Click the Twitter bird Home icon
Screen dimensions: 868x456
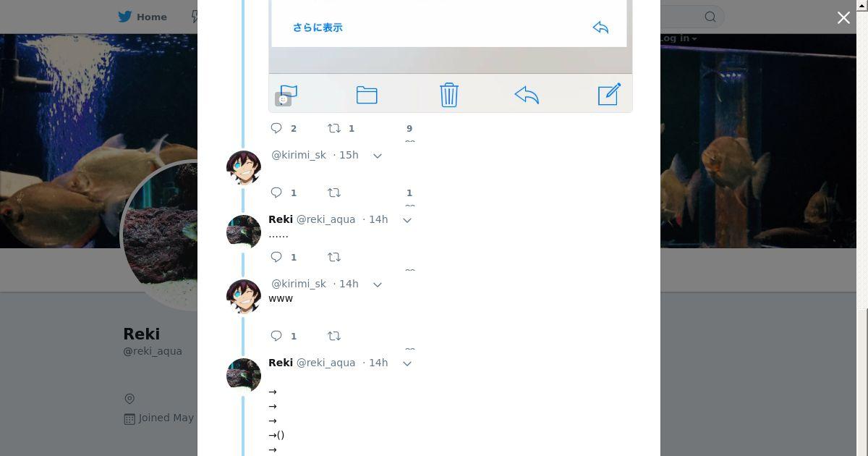pos(125,17)
